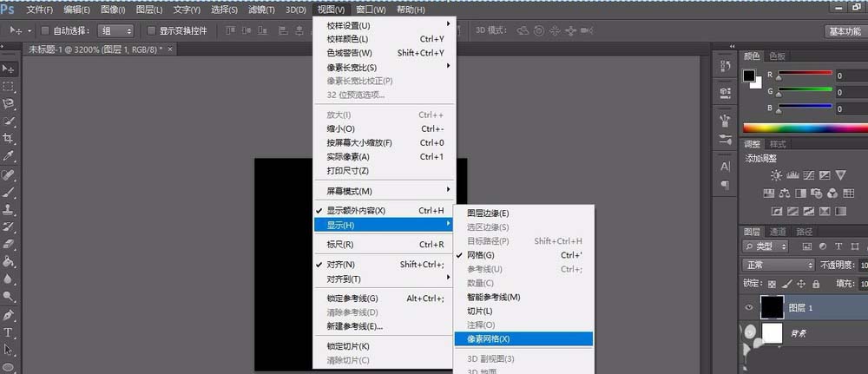Add a Brightness/Contrast adjustment

(776, 175)
